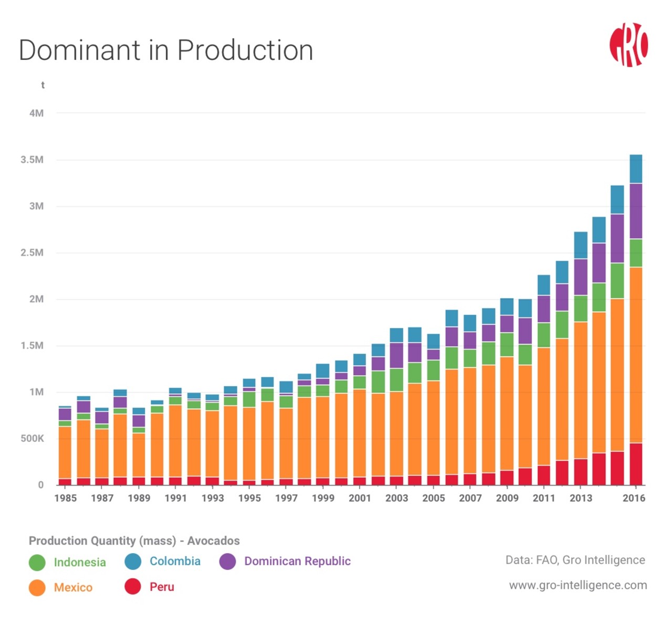
Task: Click the 4M y-axis label
Action: pos(36,113)
